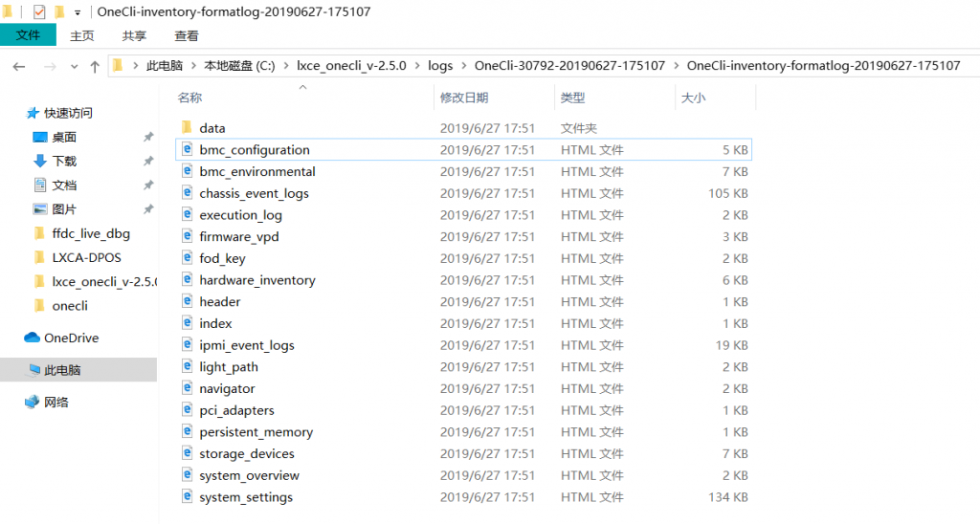Viewport: 980px width, 524px height.
Task: Click the properties checkmark icon in title bar
Action: [38, 11]
